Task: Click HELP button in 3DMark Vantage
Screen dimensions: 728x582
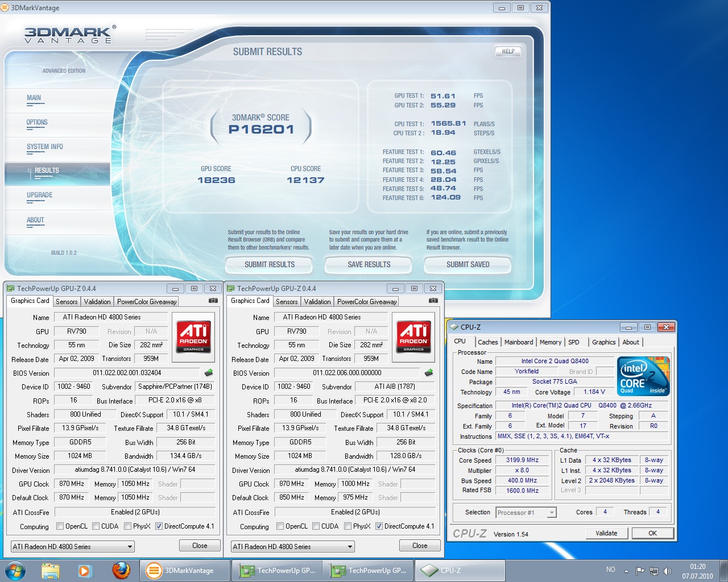Action: (508, 51)
